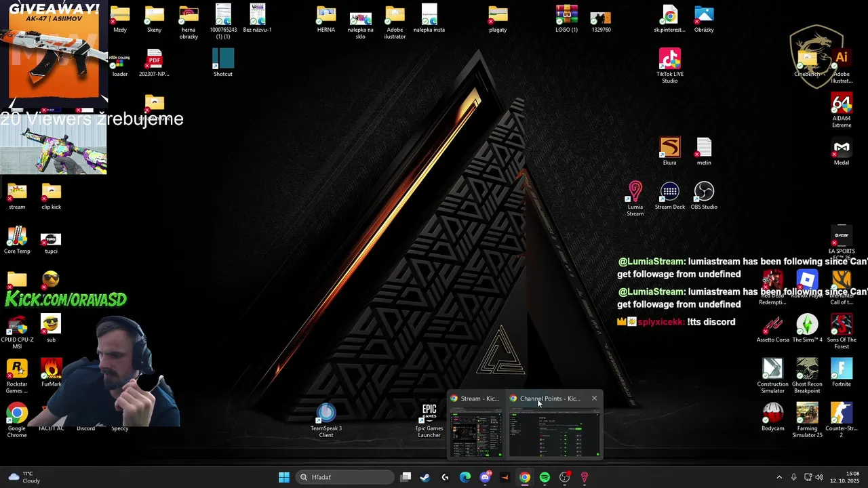Open the metin text file
The image size is (868, 488).
[x=704, y=151]
